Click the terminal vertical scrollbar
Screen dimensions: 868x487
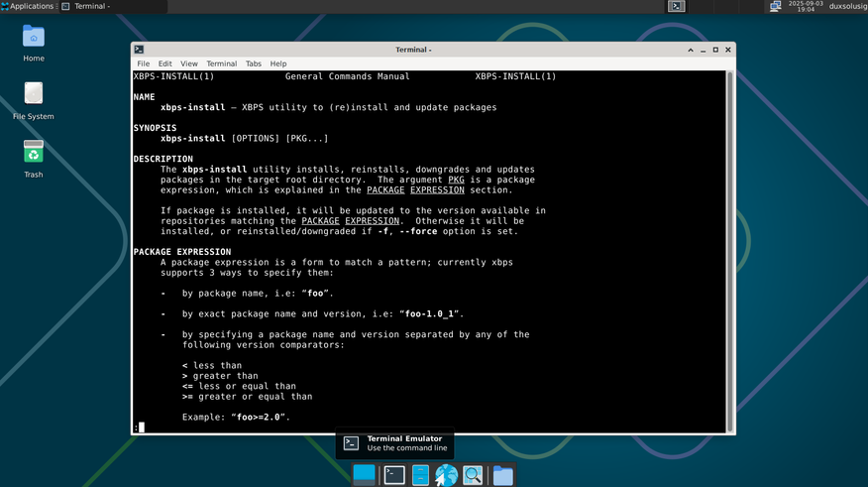click(x=729, y=252)
